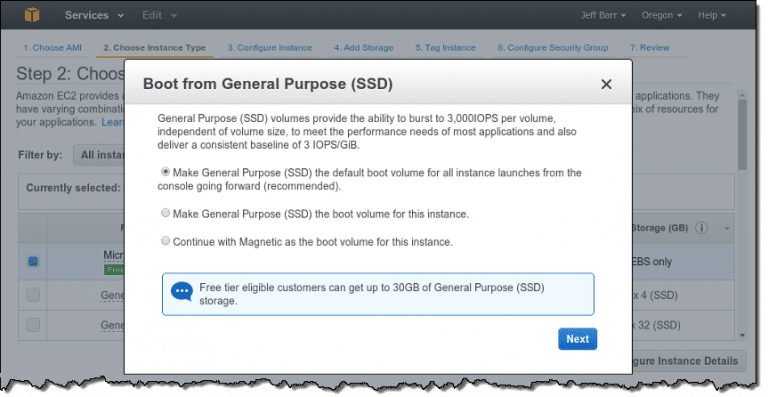
Task: Open the Oregon region selector
Action: (662, 15)
